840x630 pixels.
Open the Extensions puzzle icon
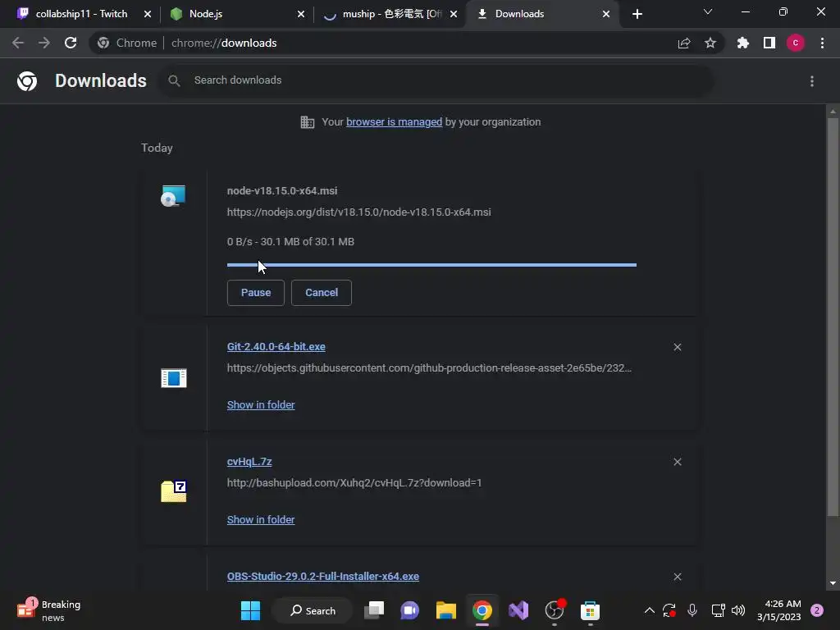(x=743, y=43)
